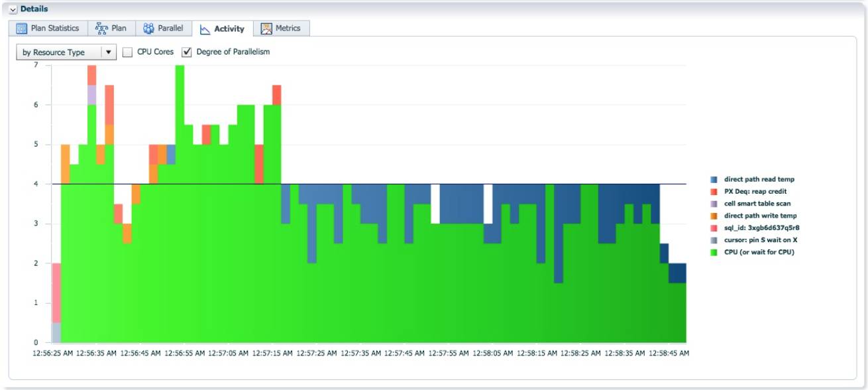Select the Activity tab
The height and width of the screenshot is (390, 868).
point(223,29)
